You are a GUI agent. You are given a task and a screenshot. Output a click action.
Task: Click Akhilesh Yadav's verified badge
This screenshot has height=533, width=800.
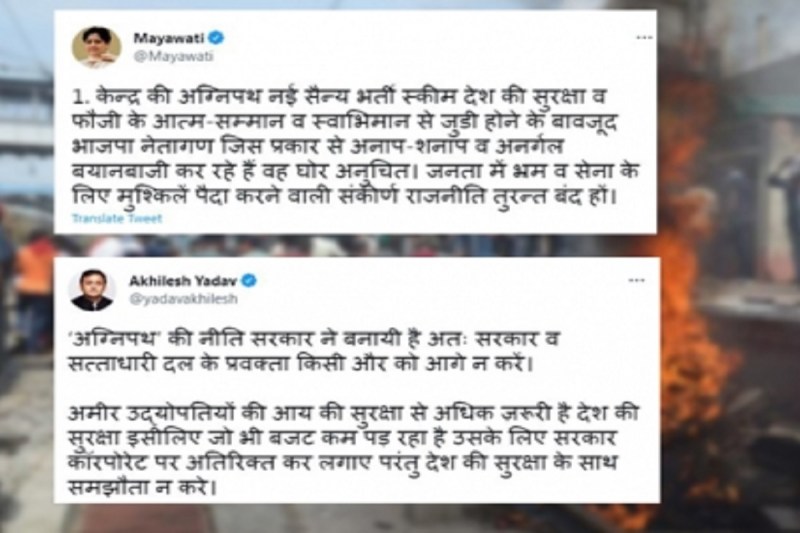(249, 280)
